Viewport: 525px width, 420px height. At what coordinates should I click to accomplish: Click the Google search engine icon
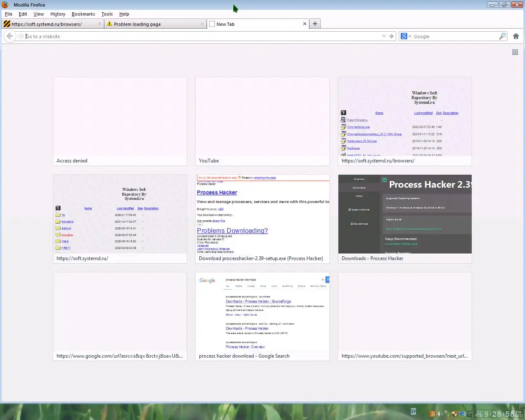coord(404,36)
